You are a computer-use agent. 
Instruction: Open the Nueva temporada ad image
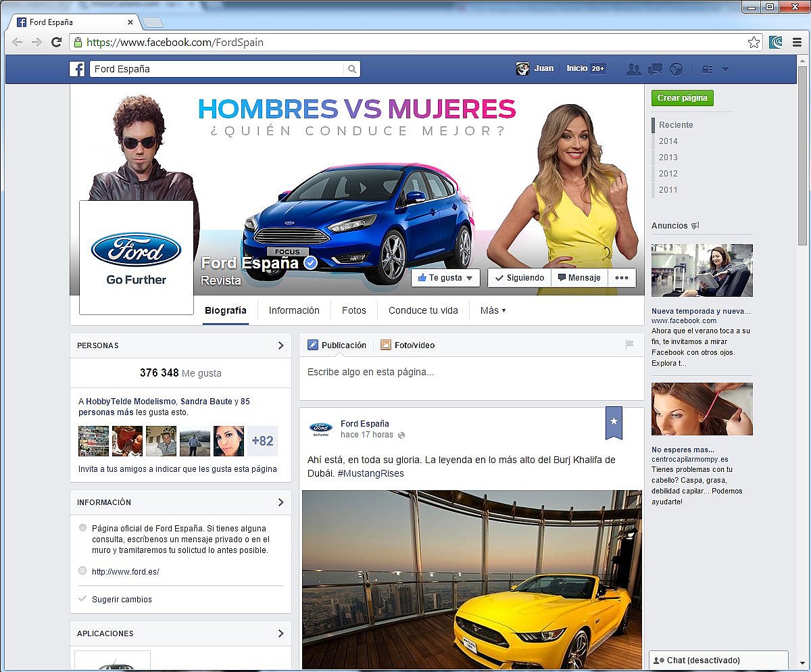702,270
